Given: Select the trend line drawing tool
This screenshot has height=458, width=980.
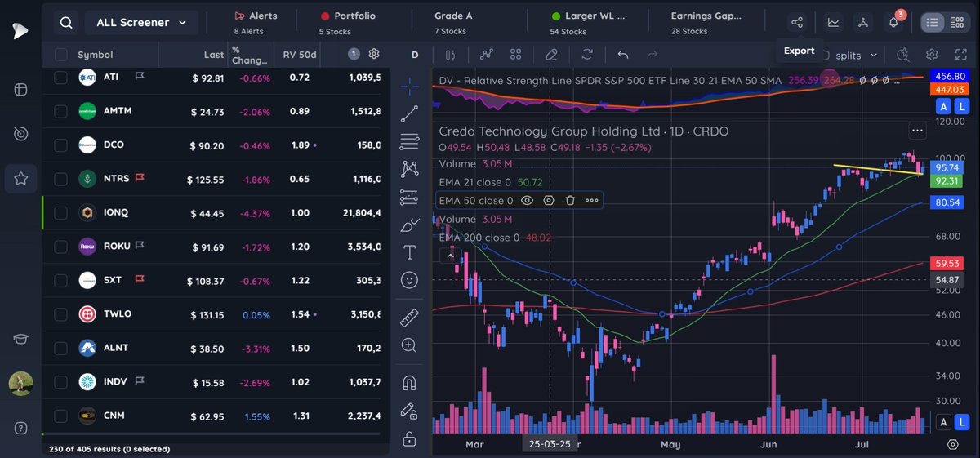Looking at the screenshot, I should [410, 114].
